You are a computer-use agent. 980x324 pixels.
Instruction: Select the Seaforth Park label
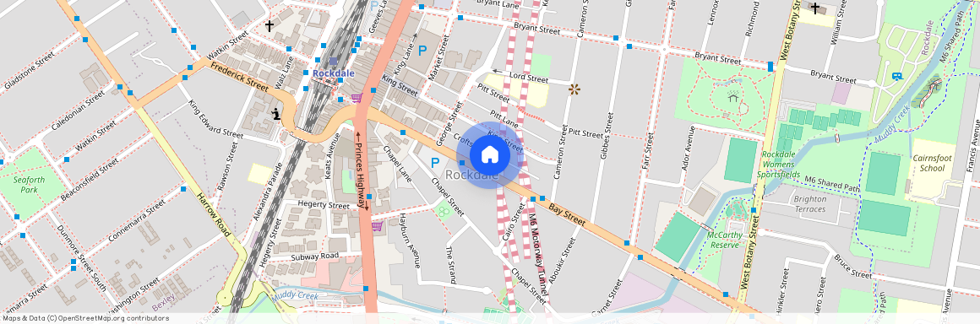29,184
